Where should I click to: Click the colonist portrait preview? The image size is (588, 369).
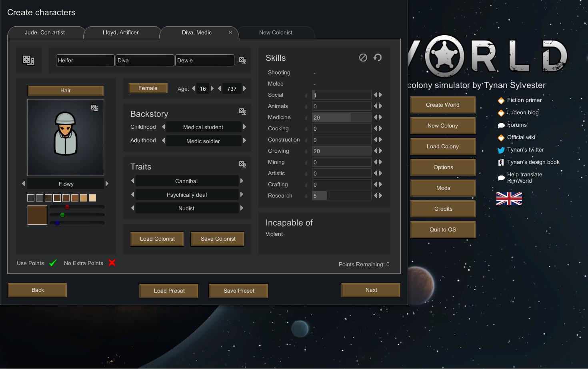point(66,138)
